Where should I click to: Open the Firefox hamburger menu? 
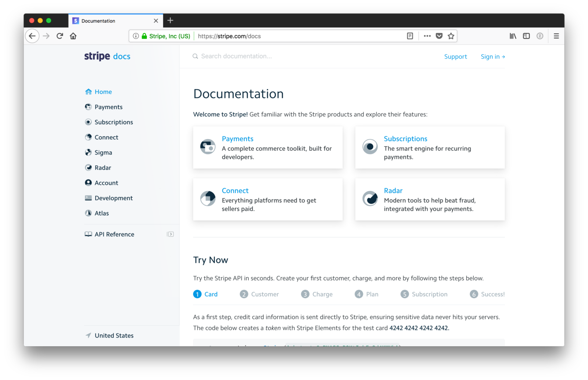pos(556,36)
